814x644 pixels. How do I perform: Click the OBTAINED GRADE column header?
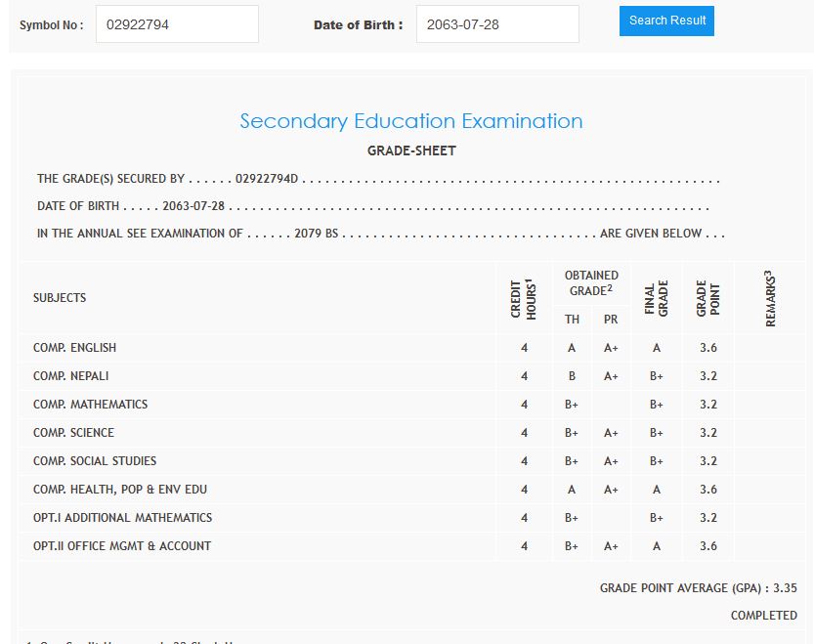coord(591,283)
